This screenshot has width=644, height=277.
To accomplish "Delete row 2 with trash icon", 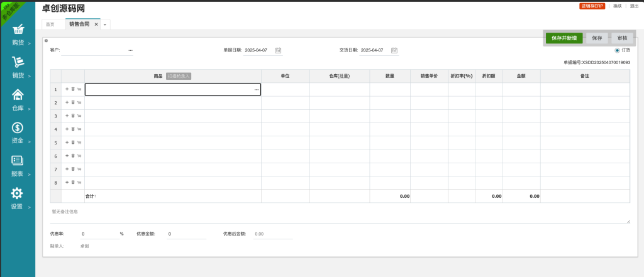I will [73, 102].
